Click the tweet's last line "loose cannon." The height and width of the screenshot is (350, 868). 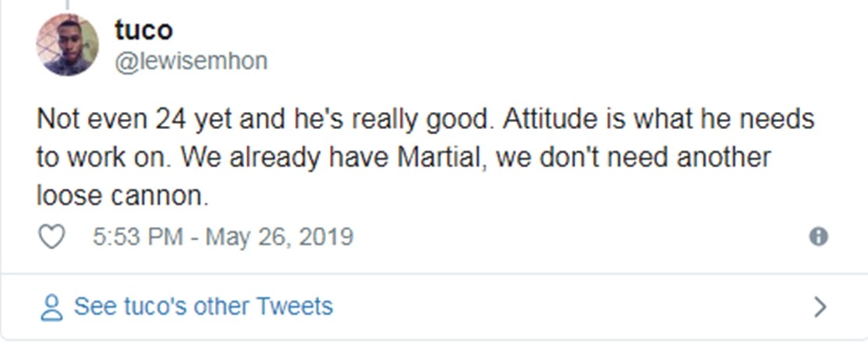point(122,195)
